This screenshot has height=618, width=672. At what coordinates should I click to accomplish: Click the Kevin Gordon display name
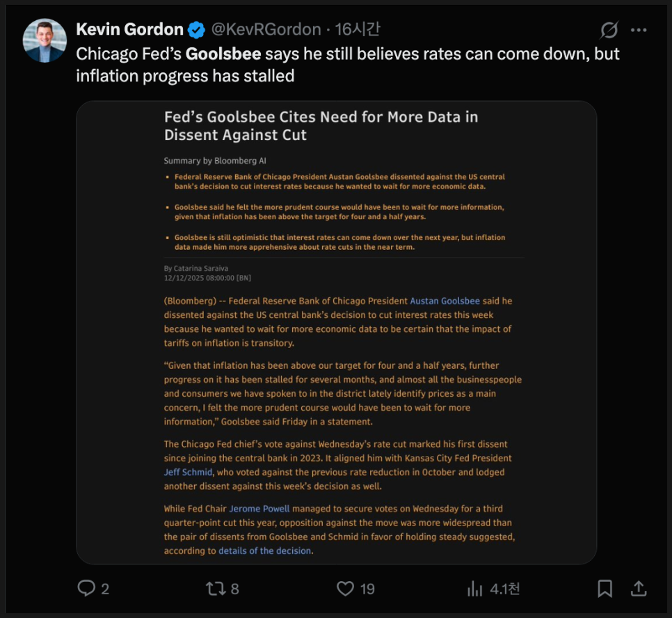point(129,30)
